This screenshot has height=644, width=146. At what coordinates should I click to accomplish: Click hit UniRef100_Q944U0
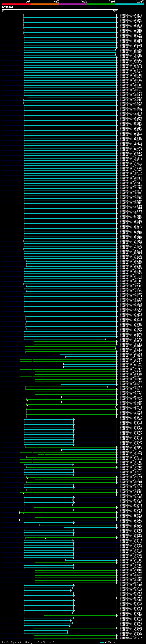coord(131,371)
